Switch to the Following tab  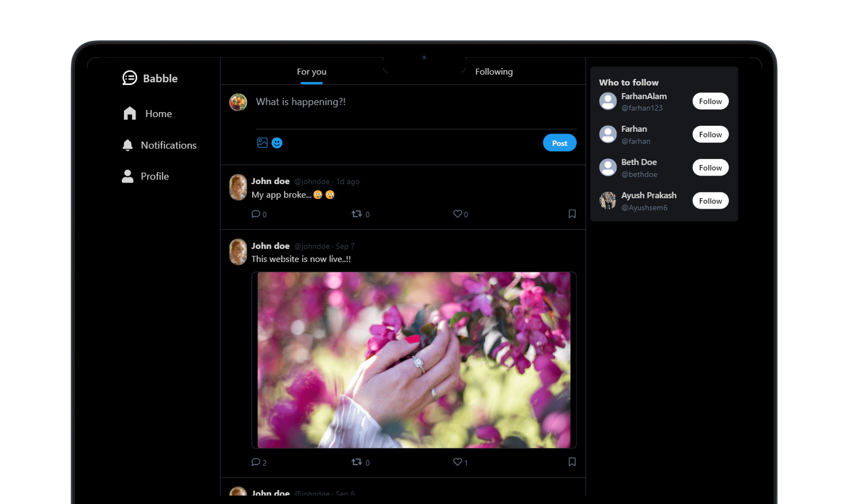point(494,72)
